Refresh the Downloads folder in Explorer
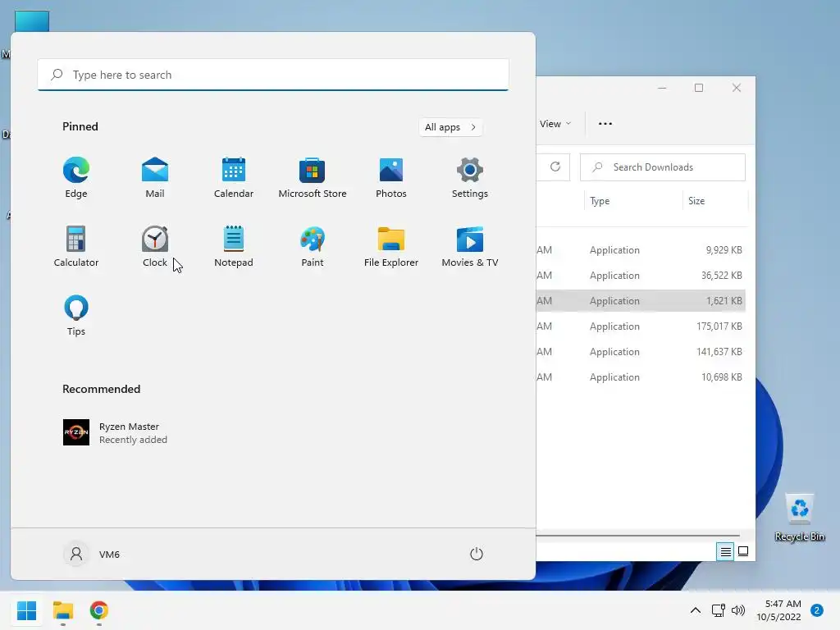This screenshot has height=630, width=840. (x=555, y=167)
